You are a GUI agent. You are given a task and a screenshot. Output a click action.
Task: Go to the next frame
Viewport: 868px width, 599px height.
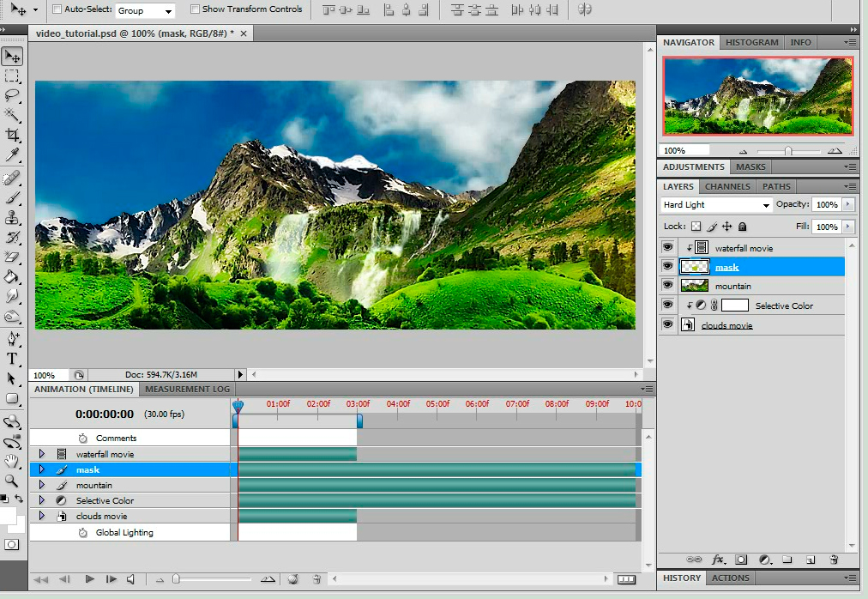(111, 579)
